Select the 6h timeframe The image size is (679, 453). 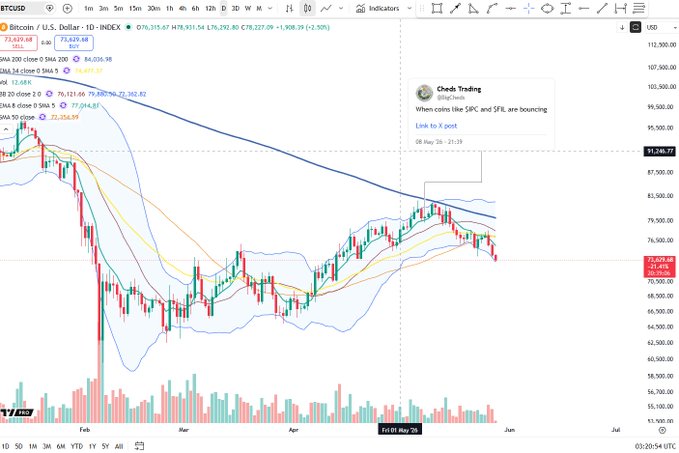click(195, 8)
